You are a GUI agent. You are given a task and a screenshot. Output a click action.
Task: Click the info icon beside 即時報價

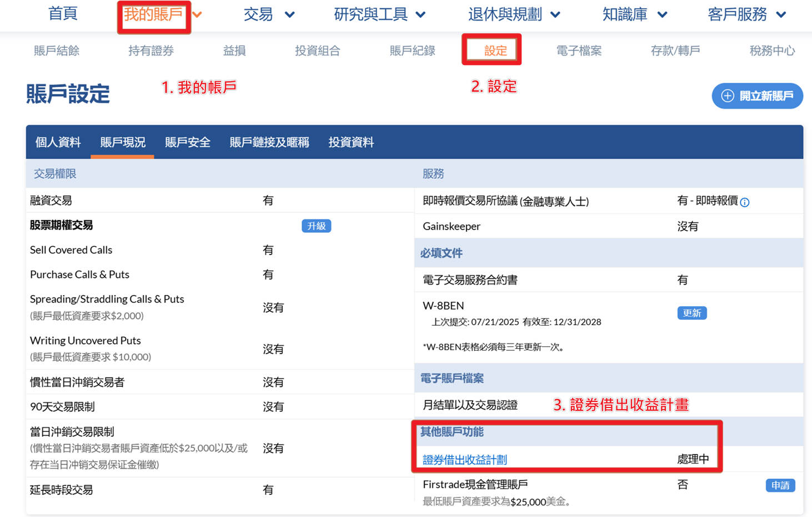(745, 202)
